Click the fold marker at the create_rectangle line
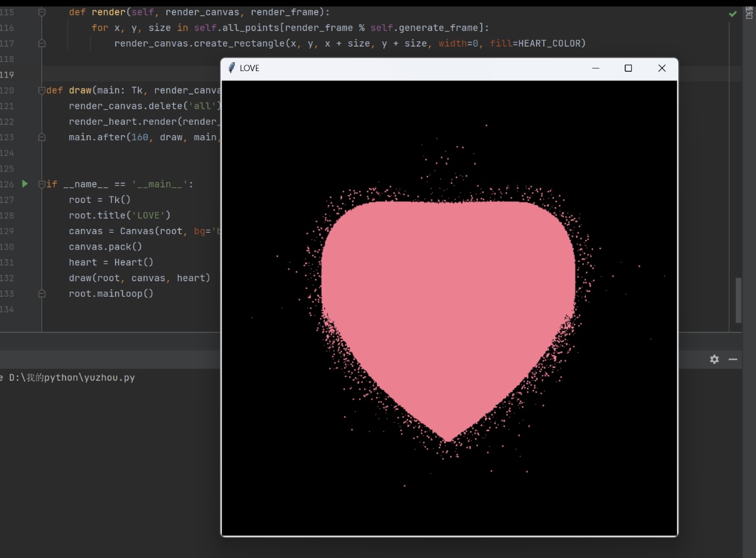 point(42,43)
